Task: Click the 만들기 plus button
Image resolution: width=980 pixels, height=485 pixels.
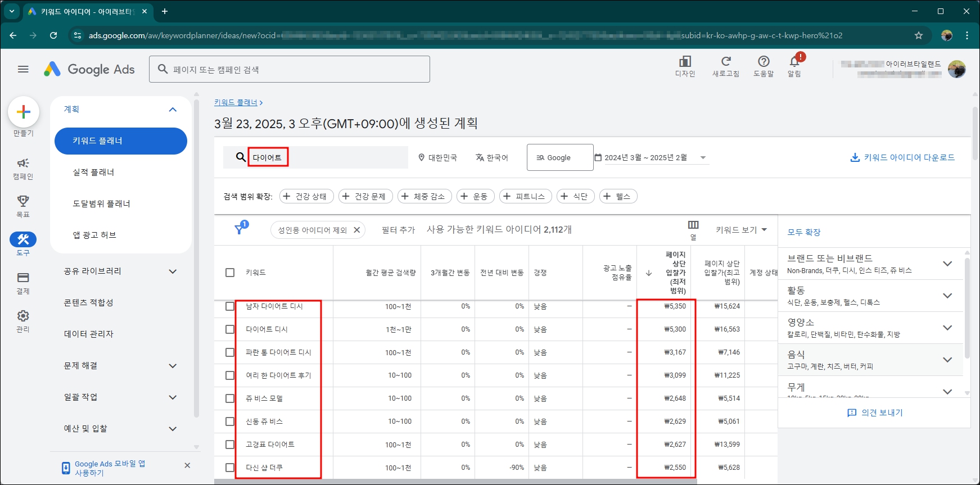Action: [x=24, y=112]
